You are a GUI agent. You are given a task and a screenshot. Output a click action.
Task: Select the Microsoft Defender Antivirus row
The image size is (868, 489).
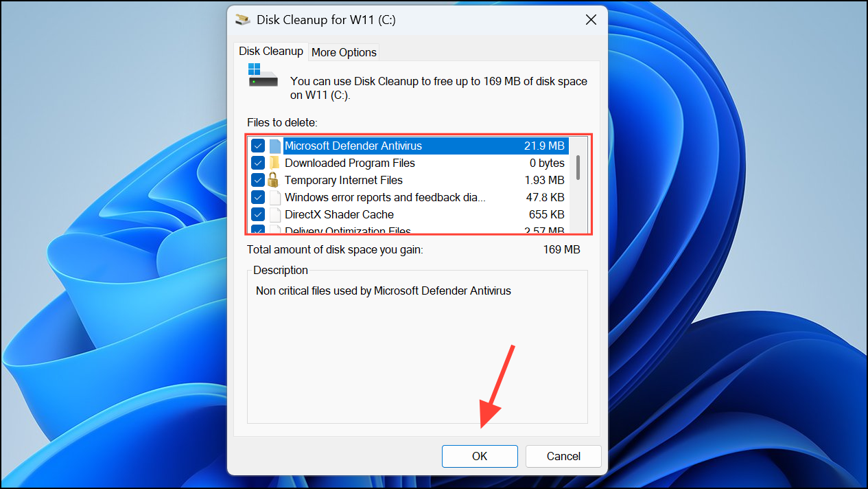(409, 146)
